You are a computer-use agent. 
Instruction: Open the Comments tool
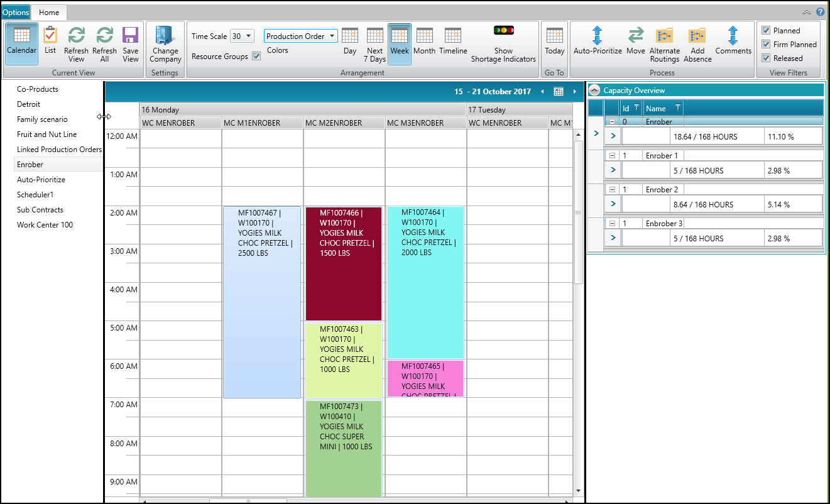tap(733, 41)
